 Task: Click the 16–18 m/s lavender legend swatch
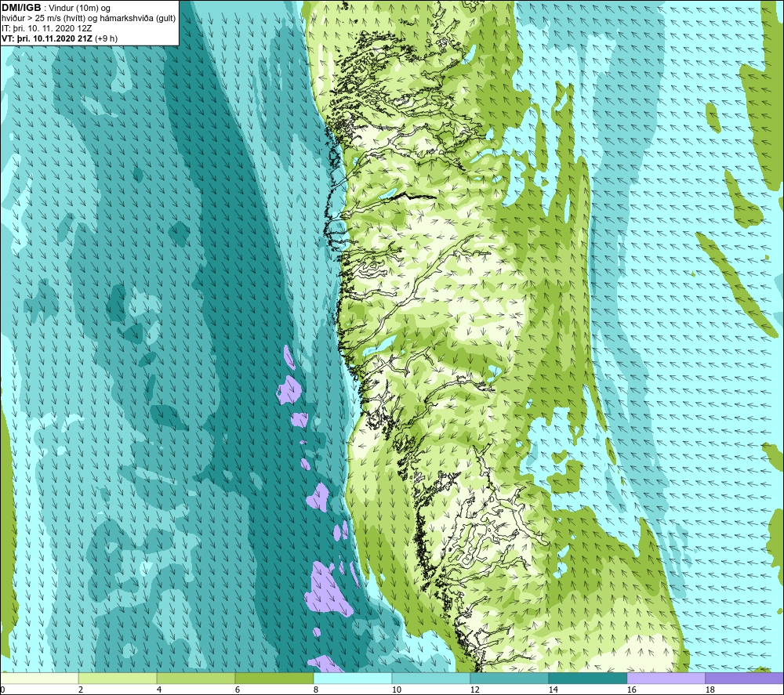(x=666, y=678)
